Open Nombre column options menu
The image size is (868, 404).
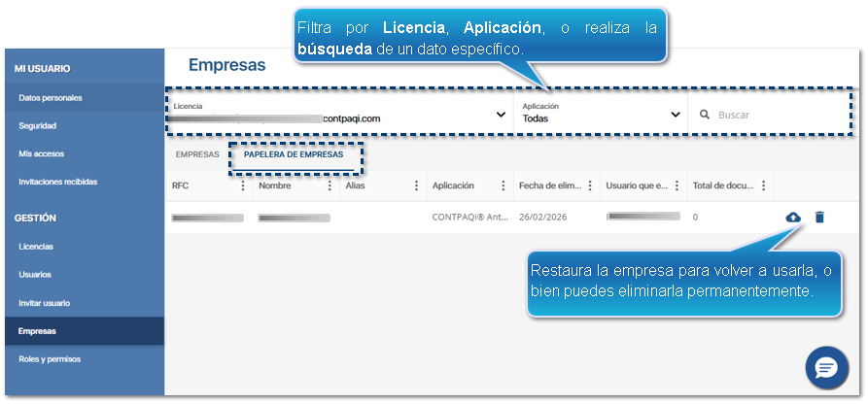tap(330, 185)
